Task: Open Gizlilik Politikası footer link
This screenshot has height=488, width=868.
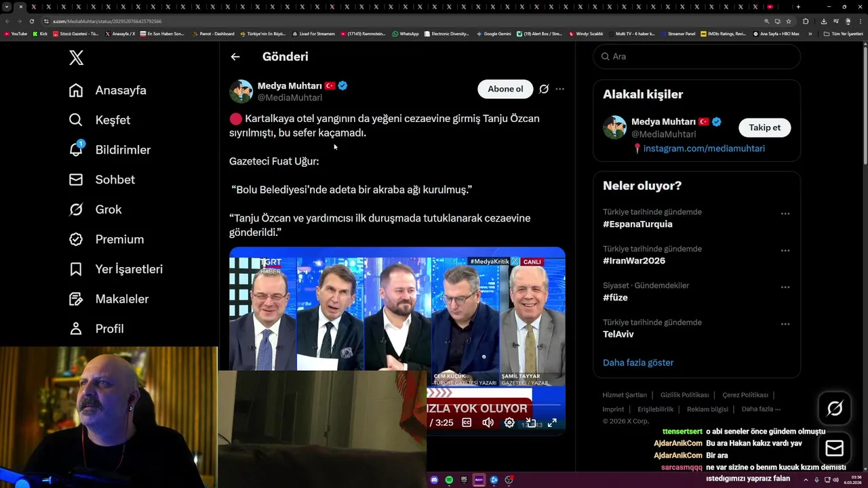Action: (x=684, y=395)
